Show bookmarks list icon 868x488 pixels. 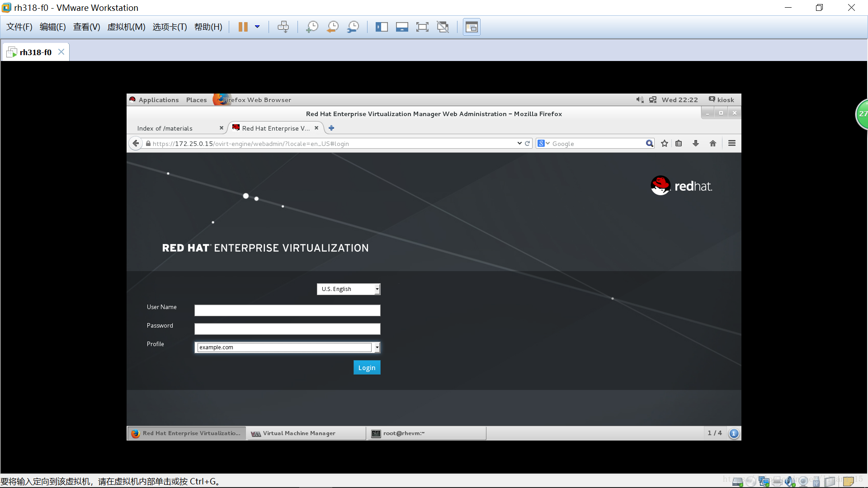click(679, 143)
